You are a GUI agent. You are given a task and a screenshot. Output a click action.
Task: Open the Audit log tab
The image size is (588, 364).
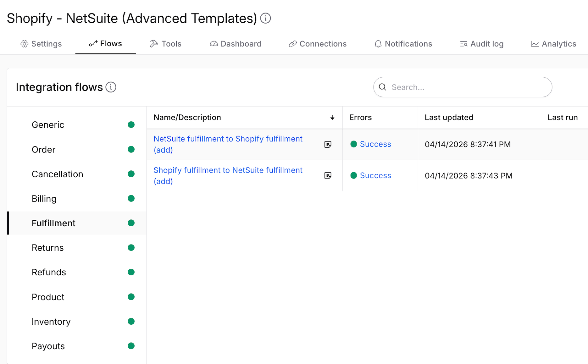(x=481, y=44)
